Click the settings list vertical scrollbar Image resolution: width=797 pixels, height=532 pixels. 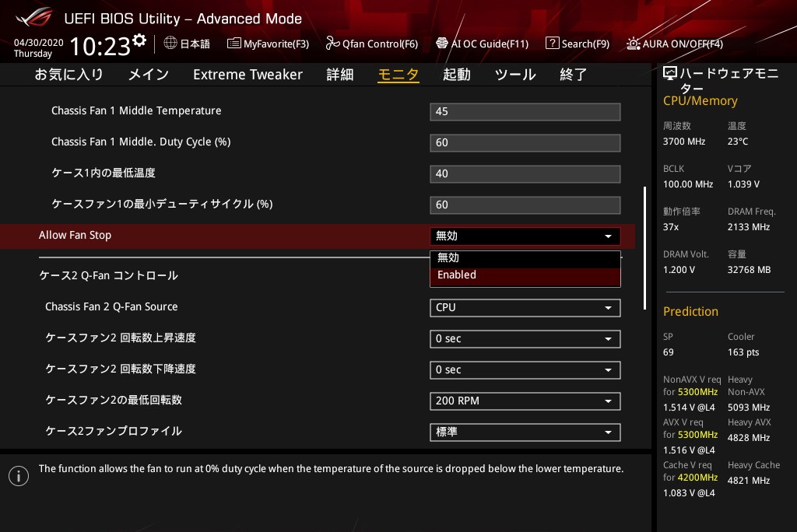click(644, 248)
